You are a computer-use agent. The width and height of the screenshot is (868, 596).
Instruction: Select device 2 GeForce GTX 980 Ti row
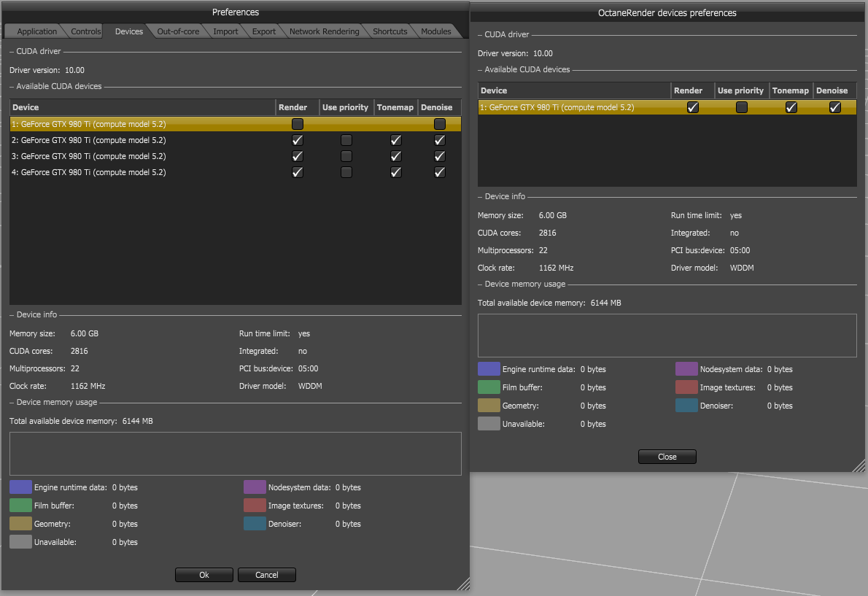(236, 140)
